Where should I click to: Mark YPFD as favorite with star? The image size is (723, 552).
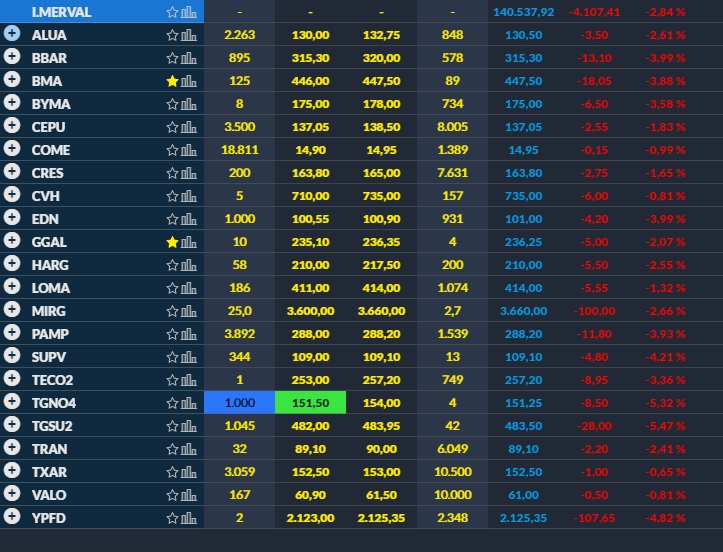(x=172, y=518)
